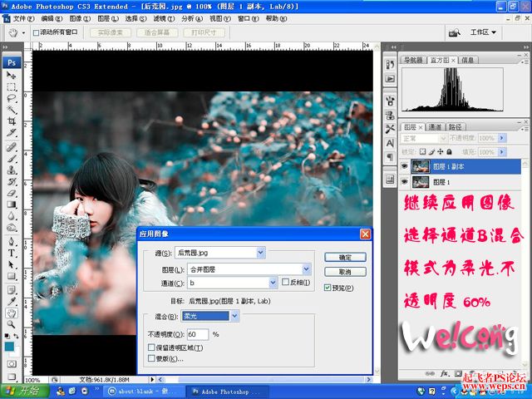Select the Crop tool
This screenshot has width=532, height=399.
(x=12, y=121)
